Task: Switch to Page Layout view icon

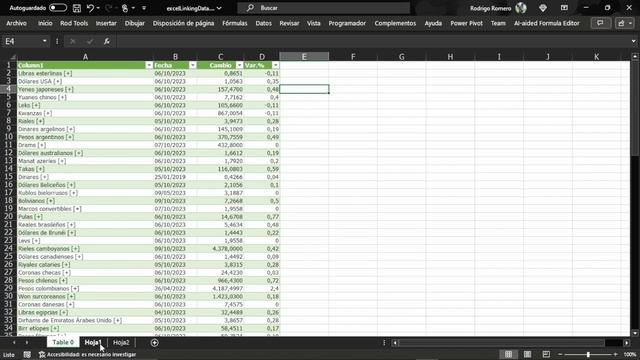Action: click(x=527, y=354)
